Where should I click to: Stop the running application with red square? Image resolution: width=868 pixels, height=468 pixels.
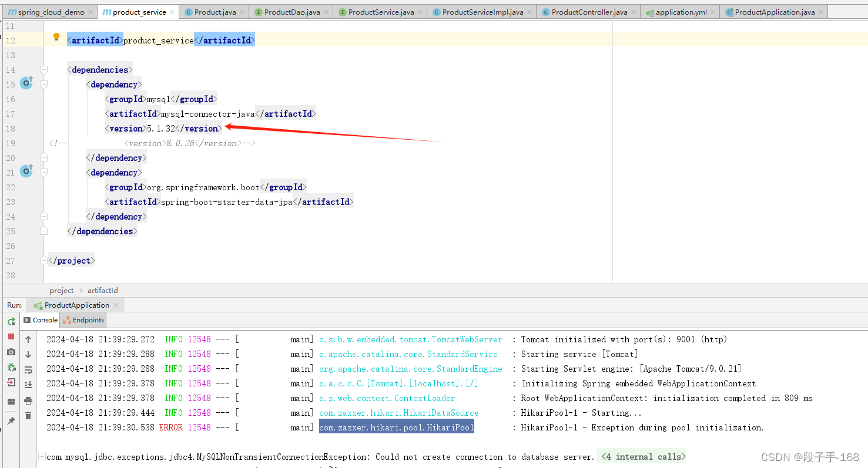[x=11, y=336]
